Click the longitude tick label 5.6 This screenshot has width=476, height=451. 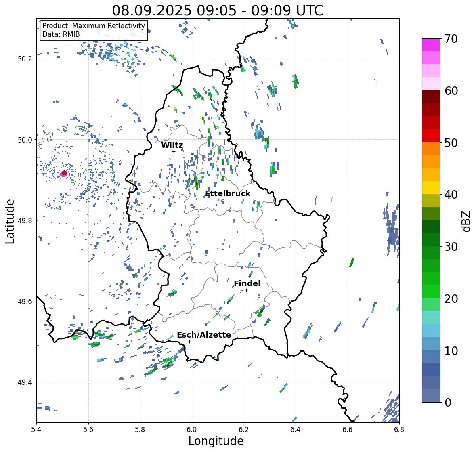point(88,429)
